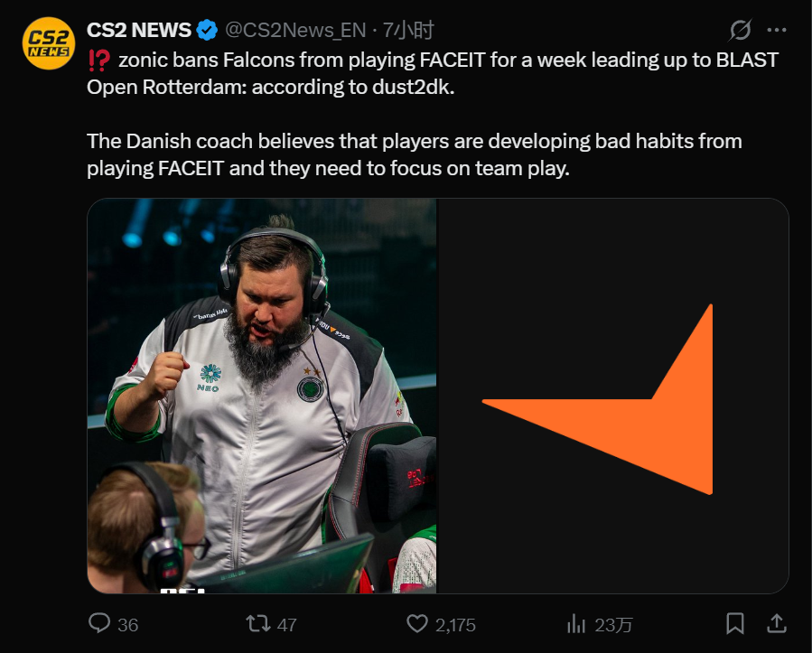Click the 47 reposts count
The width and height of the screenshot is (812, 653).
pyautogui.click(x=287, y=625)
